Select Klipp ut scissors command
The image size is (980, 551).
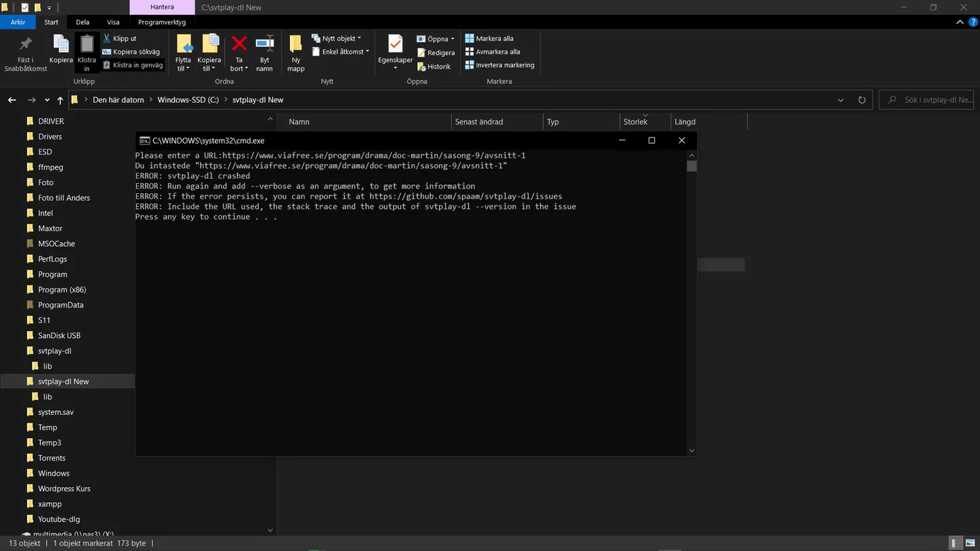point(120,39)
